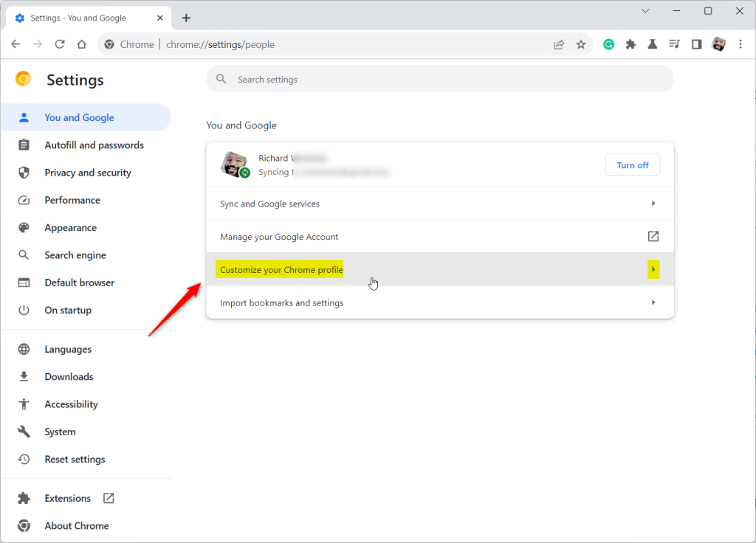Open Customize your Chrome profile
756x543 pixels.
point(440,269)
